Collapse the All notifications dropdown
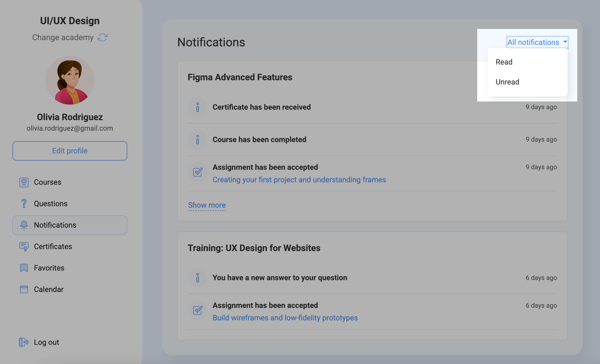This screenshot has width=600, height=364. [x=537, y=42]
